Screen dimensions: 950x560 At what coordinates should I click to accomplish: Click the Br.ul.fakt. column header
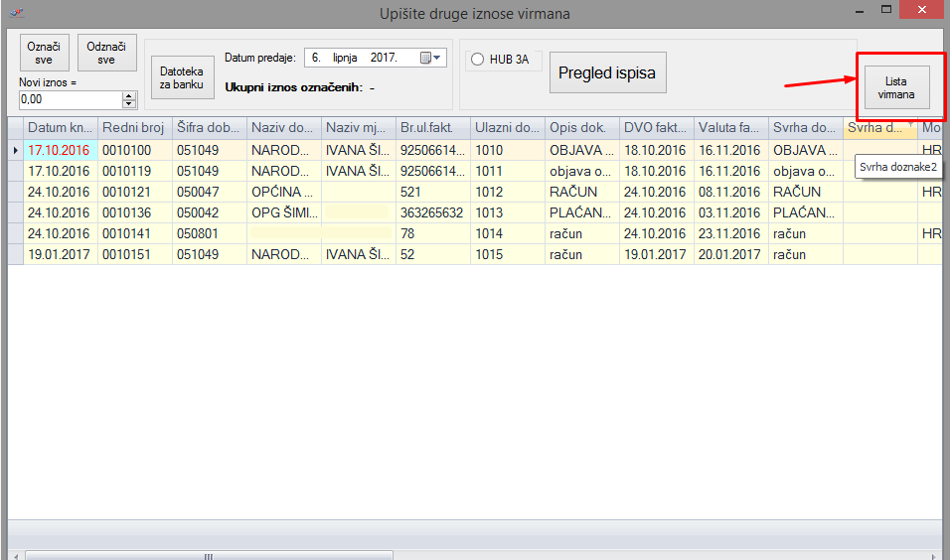pos(432,128)
